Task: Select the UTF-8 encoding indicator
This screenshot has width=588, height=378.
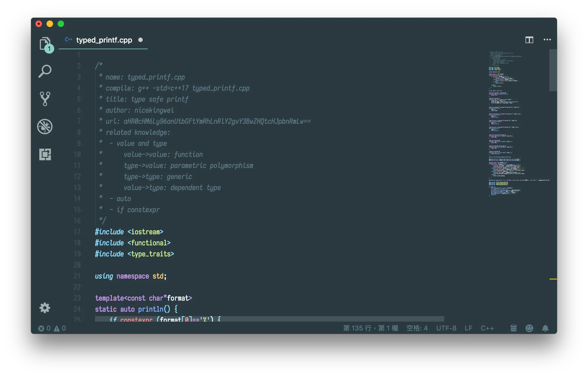Action: (446, 328)
